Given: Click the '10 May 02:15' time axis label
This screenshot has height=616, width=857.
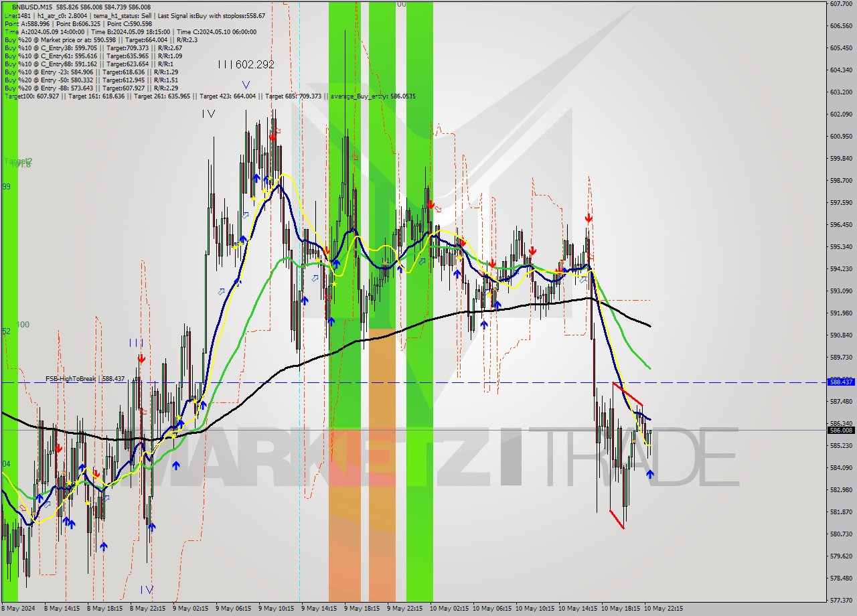Looking at the screenshot, I should tap(449, 609).
